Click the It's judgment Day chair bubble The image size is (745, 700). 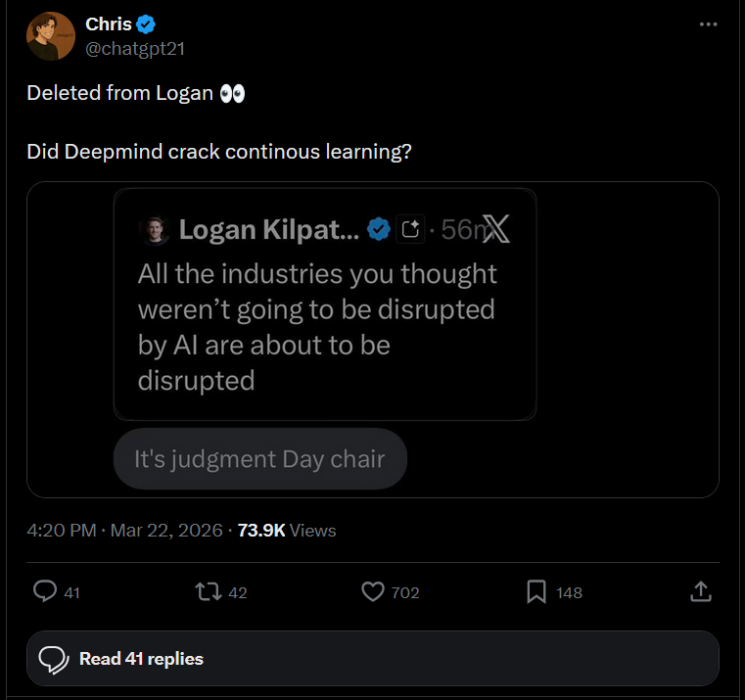[x=259, y=458]
